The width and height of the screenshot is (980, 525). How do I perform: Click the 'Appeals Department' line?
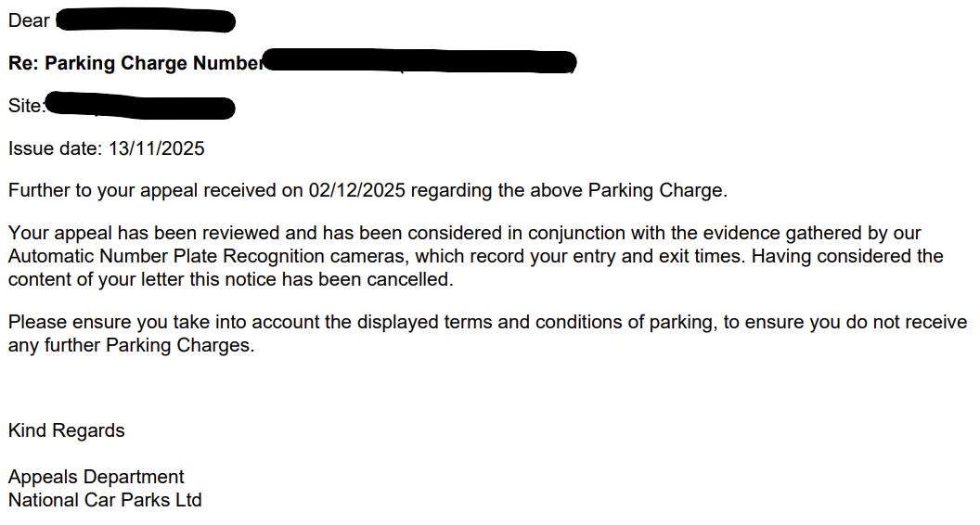click(97, 477)
